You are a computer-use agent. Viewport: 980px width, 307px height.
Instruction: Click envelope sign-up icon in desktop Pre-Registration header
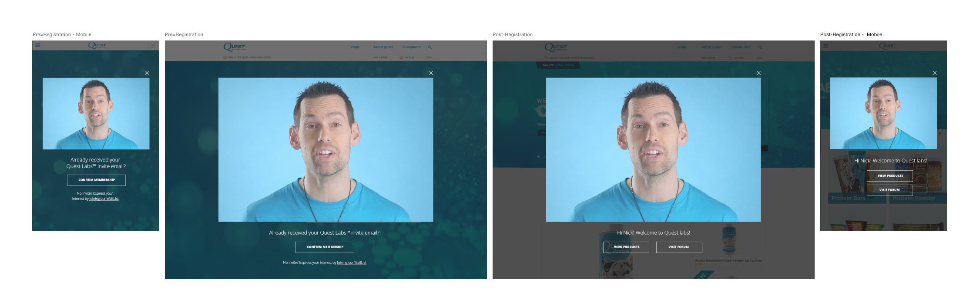pos(225,57)
